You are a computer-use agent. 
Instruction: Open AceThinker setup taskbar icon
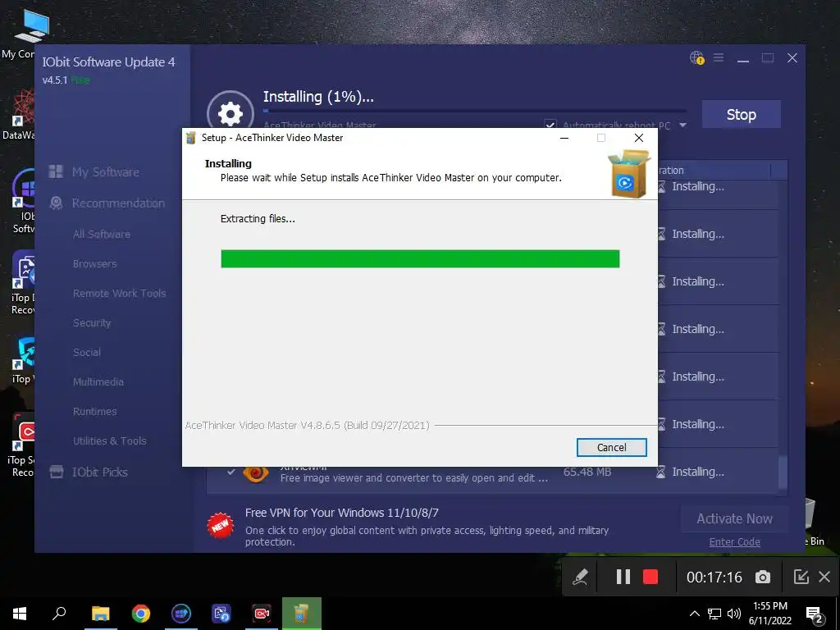coord(302,614)
